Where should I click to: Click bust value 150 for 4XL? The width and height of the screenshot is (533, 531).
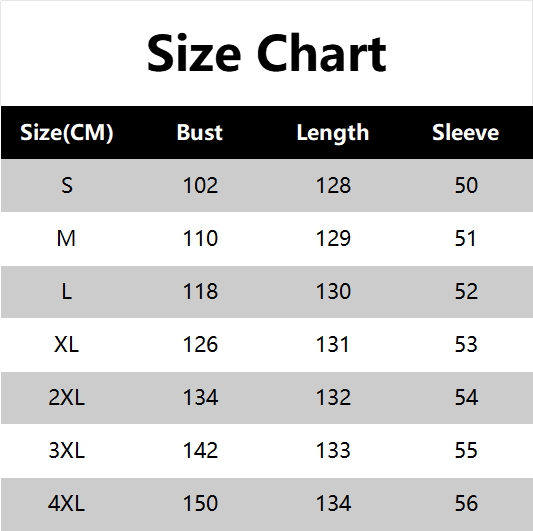click(x=200, y=503)
